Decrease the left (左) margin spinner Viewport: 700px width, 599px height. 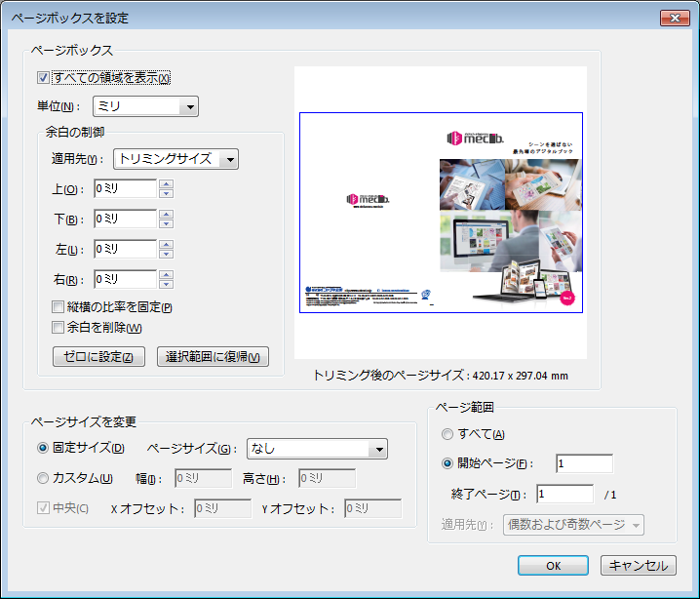click(x=166, y=255)
